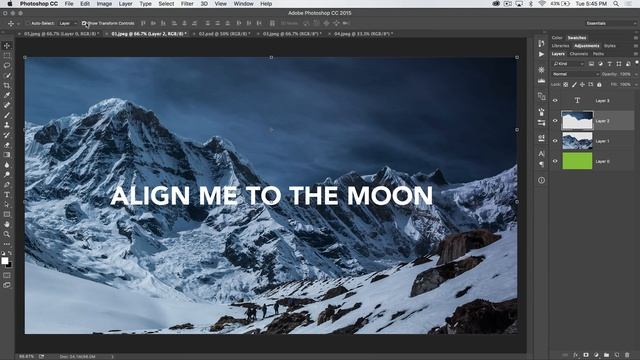Click Layer 1 mountain thumbnail

(577, 141)
